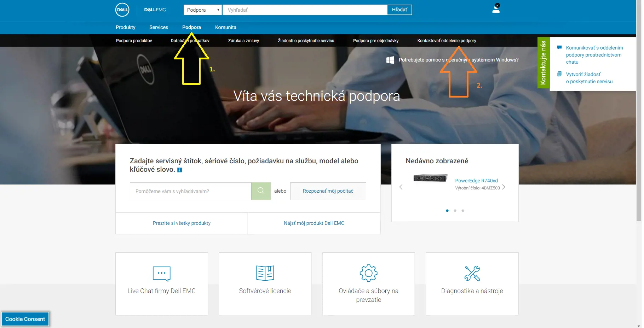Select third carousel dot

pyautogui.click(x=463, y=211)
